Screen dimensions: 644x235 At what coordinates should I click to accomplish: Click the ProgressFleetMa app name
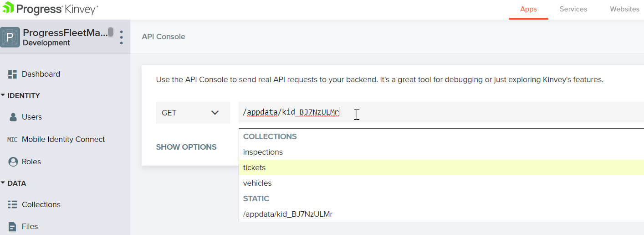[66, 33]
